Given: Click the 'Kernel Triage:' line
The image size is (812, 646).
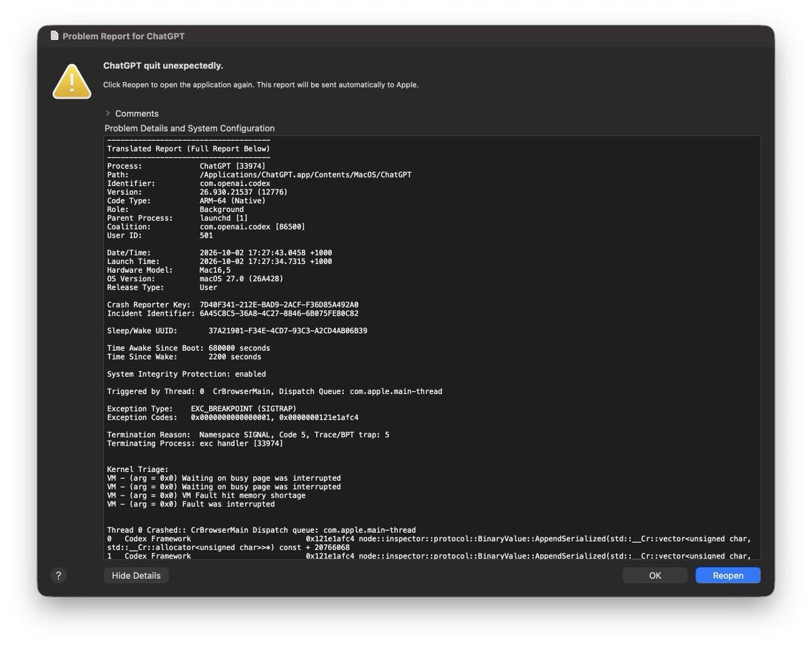Looking at the screenshot, I should point(137,469).
